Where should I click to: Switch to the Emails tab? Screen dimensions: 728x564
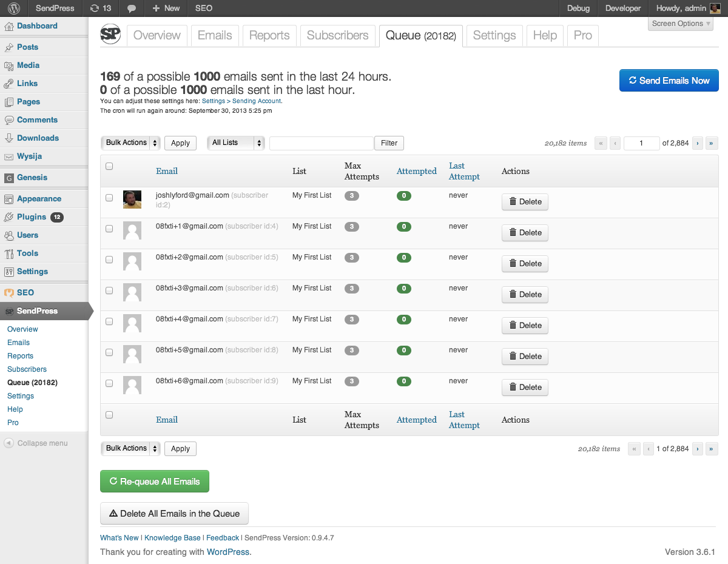pyautogui.click(x=215, y=35)
